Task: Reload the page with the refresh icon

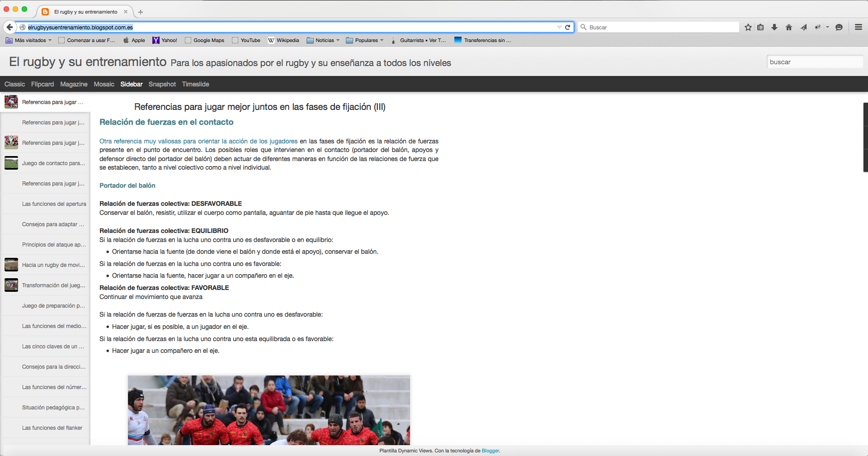Action: [x=567, y=27]
